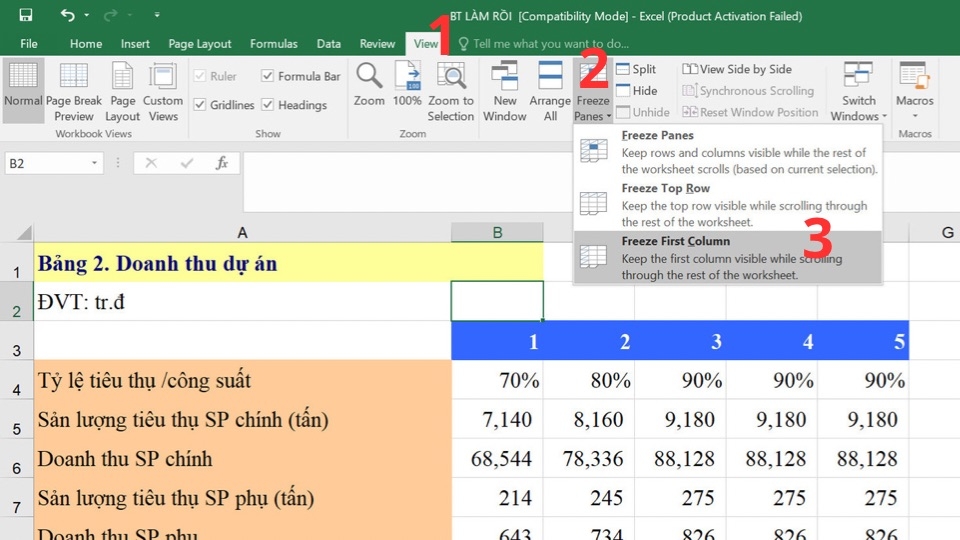Click cell 'ĐVT: tr.đ'

242,302
